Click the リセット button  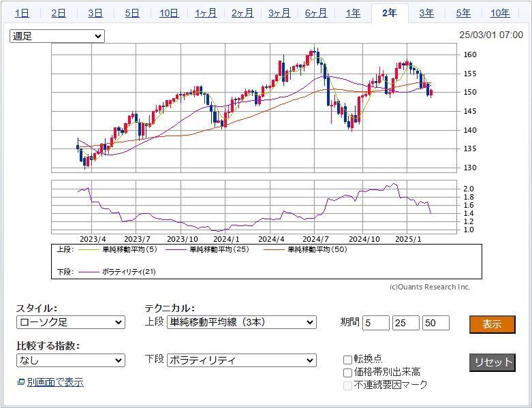(x=492, y=362)
